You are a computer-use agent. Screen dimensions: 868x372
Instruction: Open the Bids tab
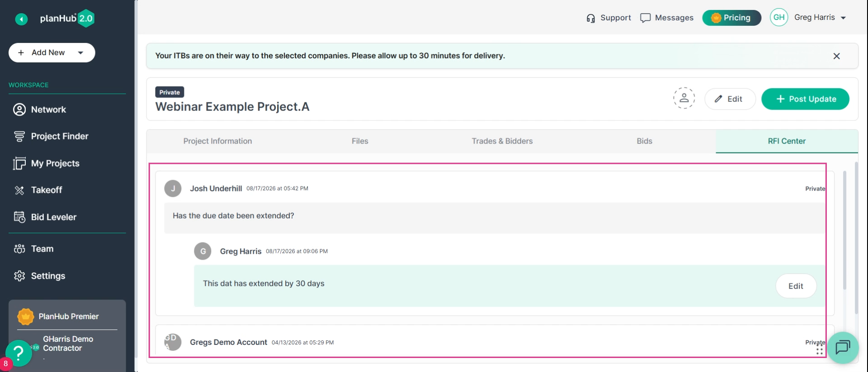(645, 141)
